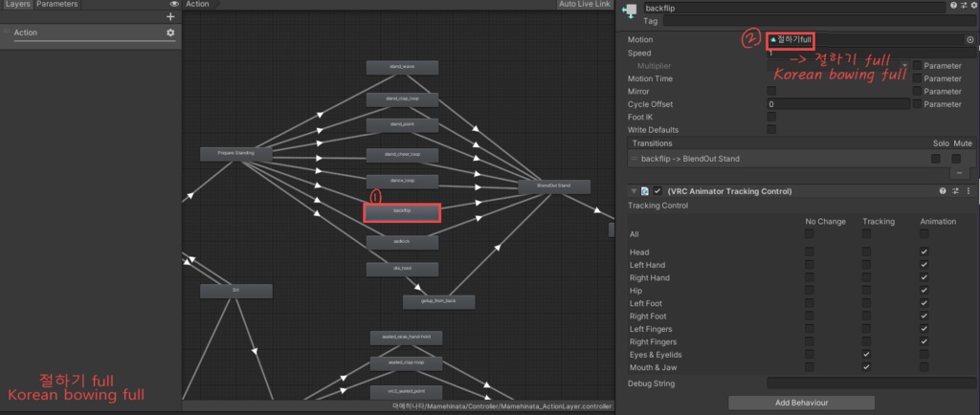Open preset sliders icon in the backflip header
Screen dimensions: 980x415
click(964, 5)
